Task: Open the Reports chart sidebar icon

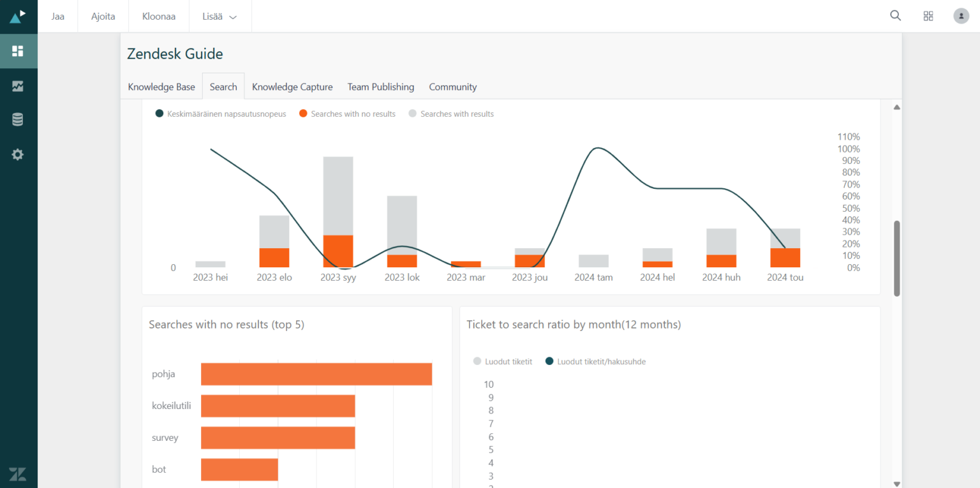Action: 18,86
